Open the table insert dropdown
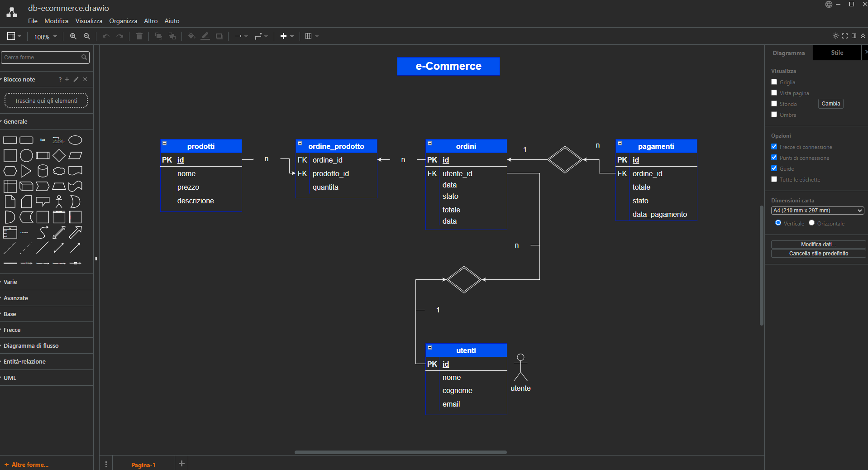The height and width of the screenshot is (470, 868). [x=312, y=36]
